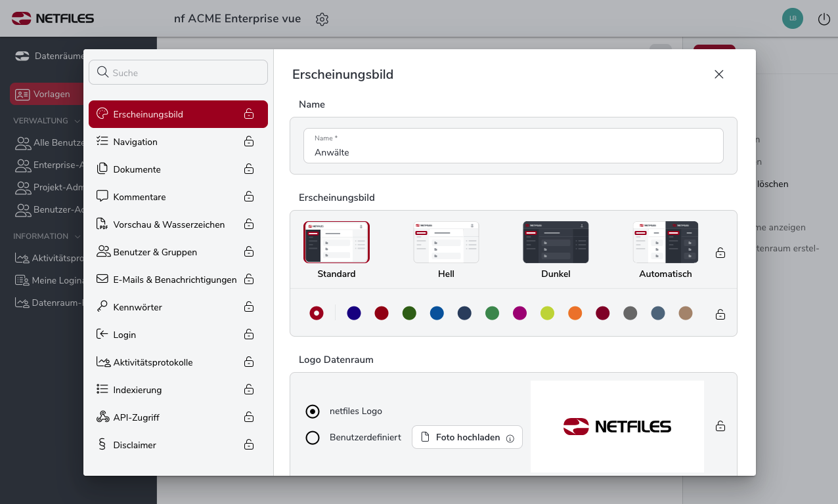Collapse the INFORMATION section chevron

pyautogui.click(x=77, y=236)
